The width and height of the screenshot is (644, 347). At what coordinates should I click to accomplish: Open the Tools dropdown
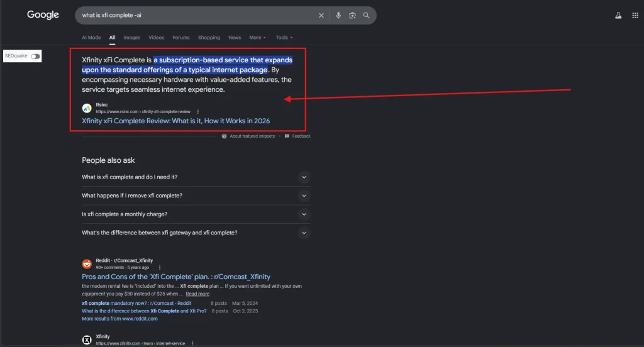(x=284, y=37)
